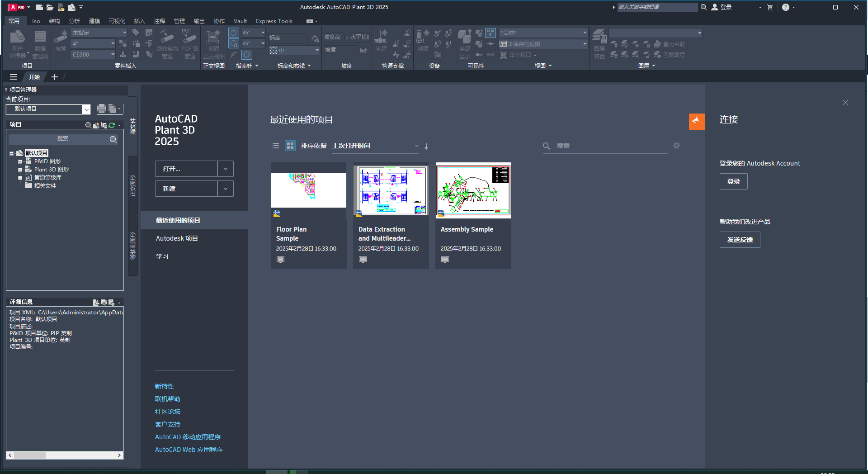
Task: Toggle the second compass snap button
Action: click(x=234, y=43)
